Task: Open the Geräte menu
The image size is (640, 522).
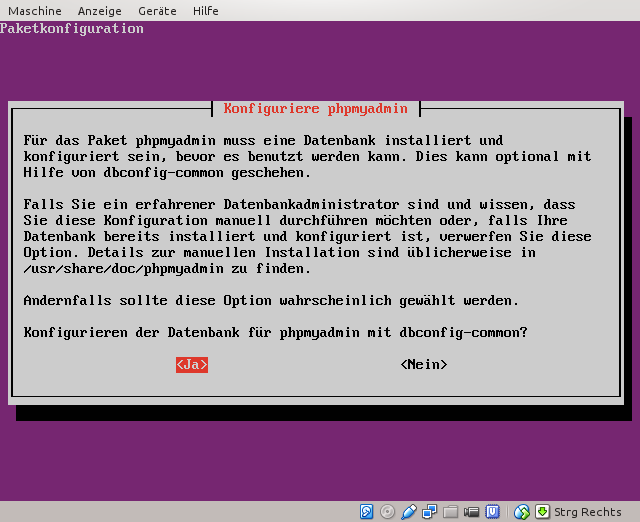Action: [157, 11]
